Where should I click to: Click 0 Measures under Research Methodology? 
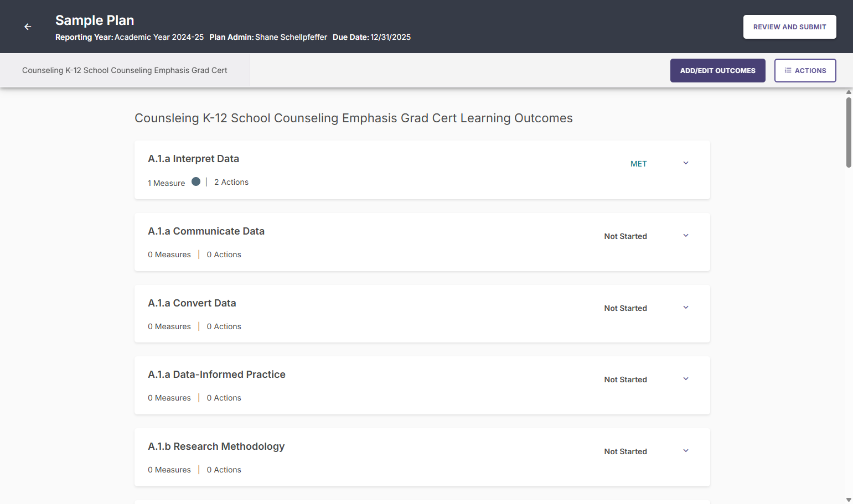[x=169, y=470]
